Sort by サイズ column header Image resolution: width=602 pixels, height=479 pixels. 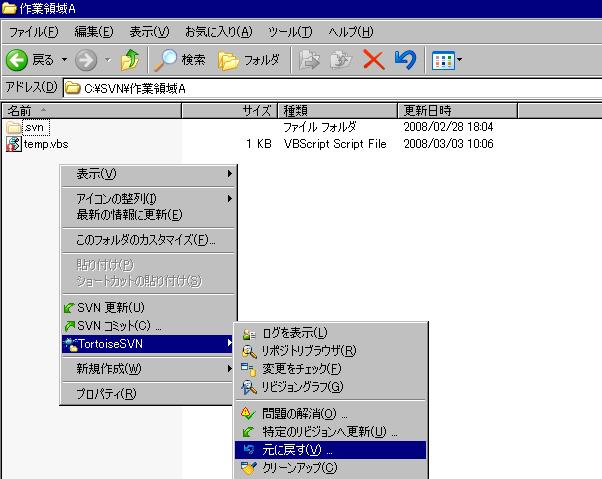[x=229, y=111]
